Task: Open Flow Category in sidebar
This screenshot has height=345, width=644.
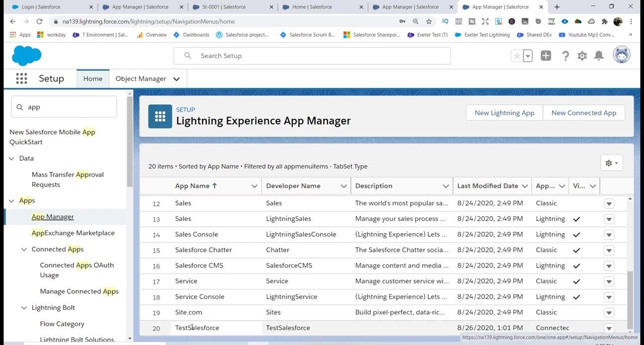Action: pyautogui.click(x=62, y=324)
